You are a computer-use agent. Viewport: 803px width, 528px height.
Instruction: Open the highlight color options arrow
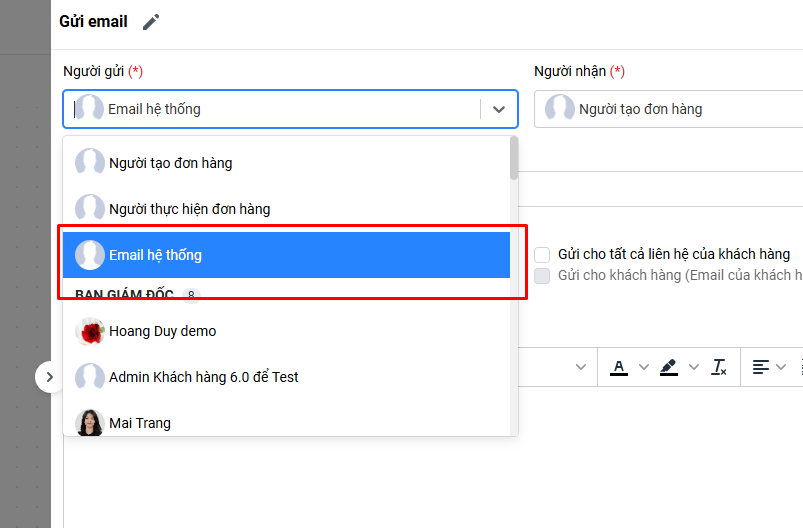point(692,367)
